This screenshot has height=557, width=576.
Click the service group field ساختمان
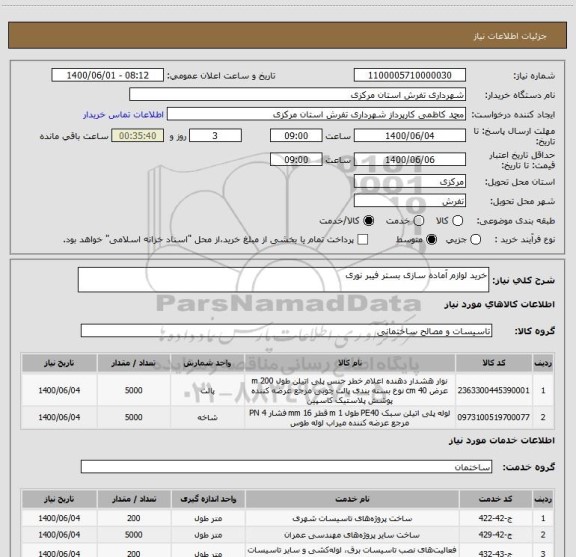tap(286, 467)
